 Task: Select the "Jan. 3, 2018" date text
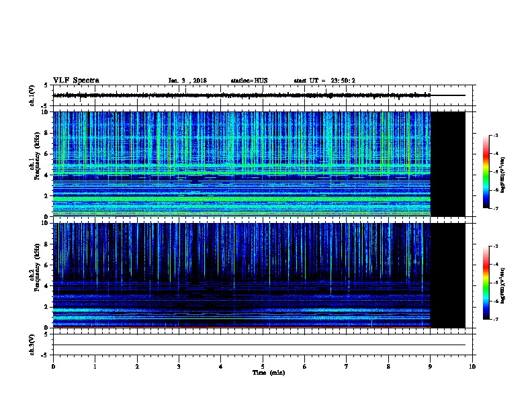click(x=187, y=81)
